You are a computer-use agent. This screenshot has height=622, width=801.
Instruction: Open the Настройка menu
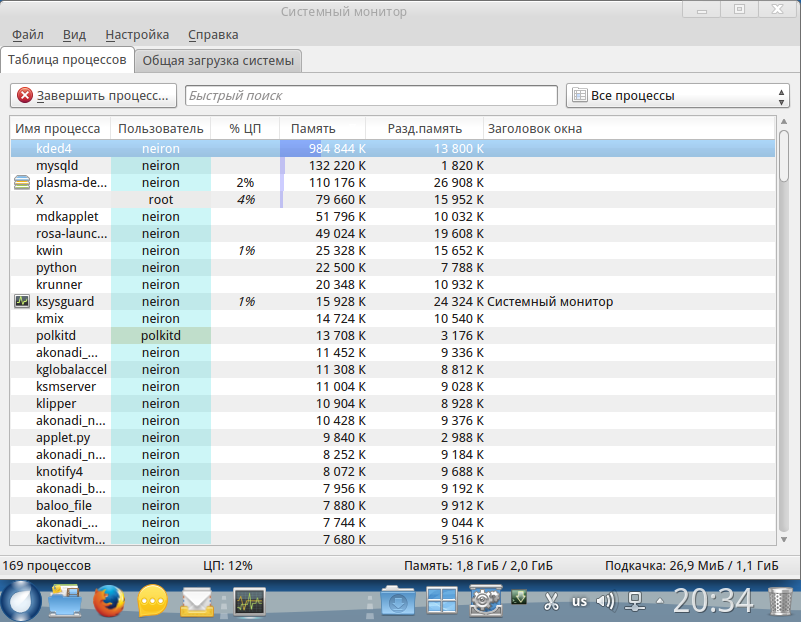137,35
